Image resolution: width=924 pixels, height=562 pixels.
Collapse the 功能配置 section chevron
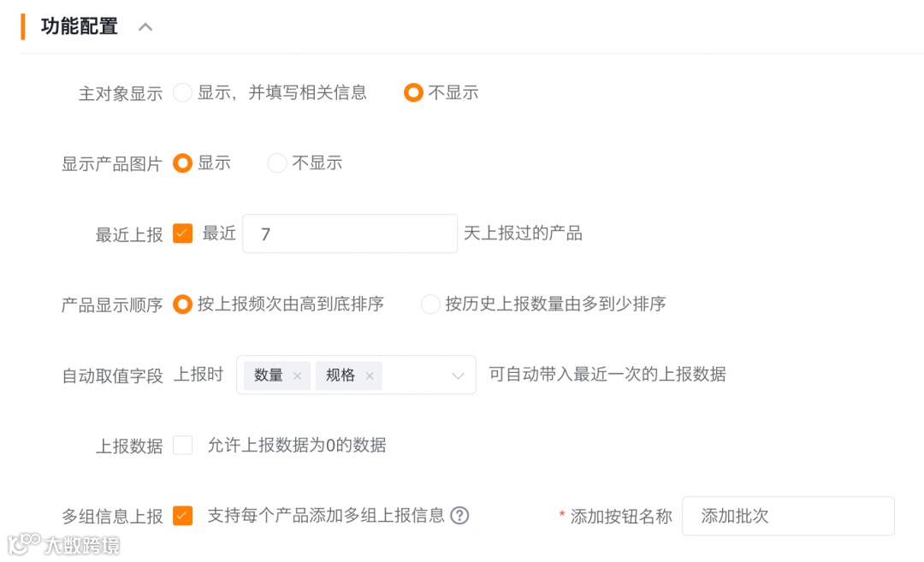[145, 27]
